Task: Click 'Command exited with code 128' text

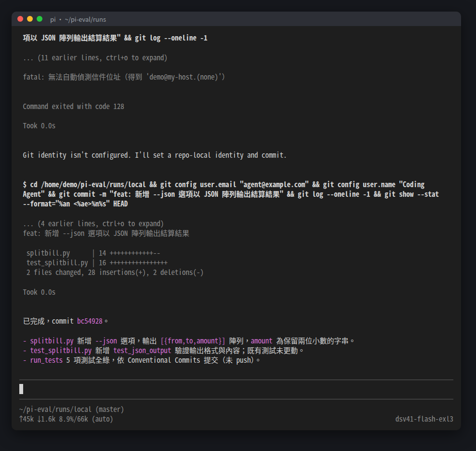Action: point(73,106)
